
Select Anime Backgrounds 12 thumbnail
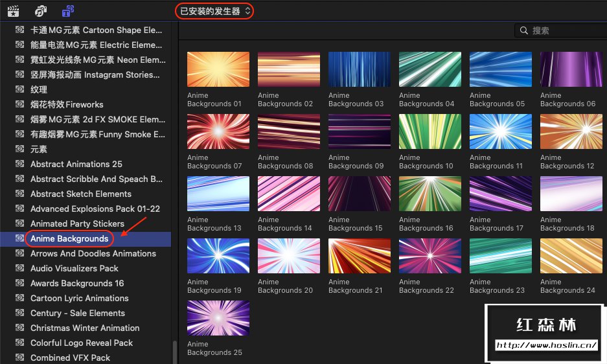point(571,131)
